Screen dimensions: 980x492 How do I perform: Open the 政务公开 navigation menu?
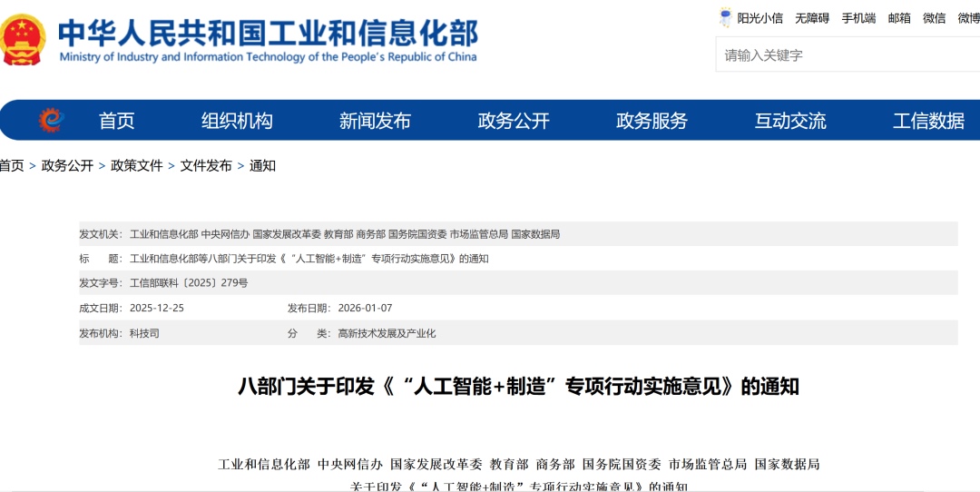point(514,121)
